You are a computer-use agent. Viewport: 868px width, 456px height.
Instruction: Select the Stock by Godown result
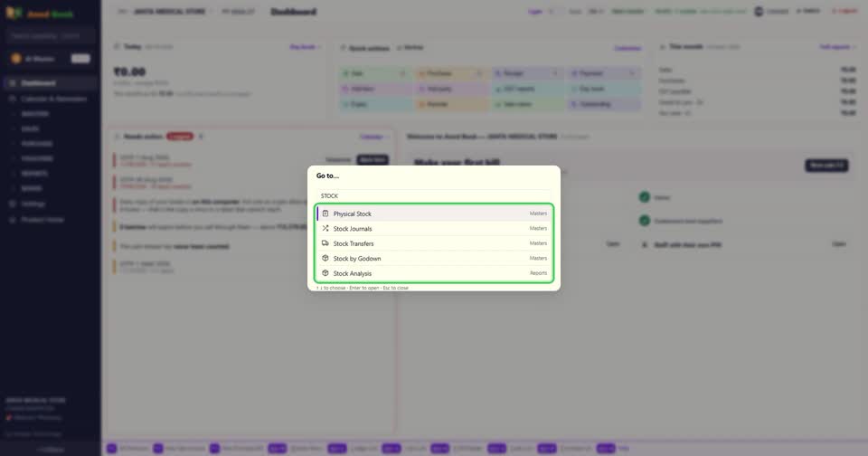click(x=434, y=258)
